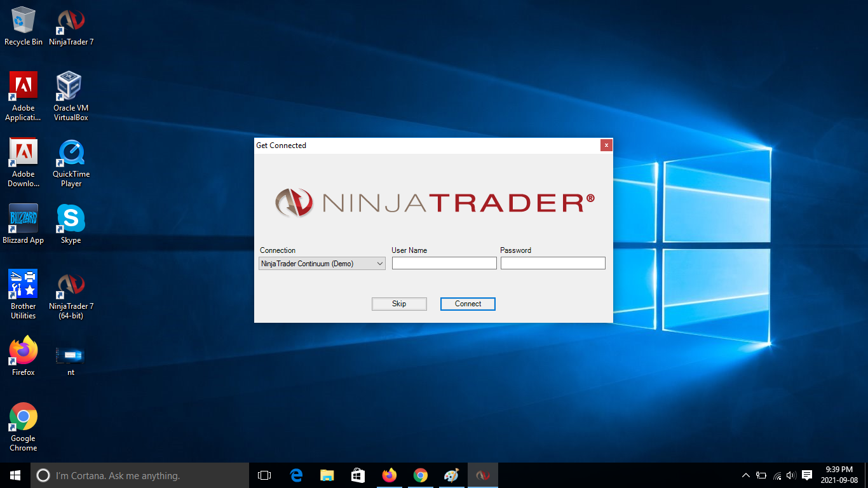Select the Blizzard App desktop icon
Viewport: 868px width, 488px height.
[x=24, y=224]
